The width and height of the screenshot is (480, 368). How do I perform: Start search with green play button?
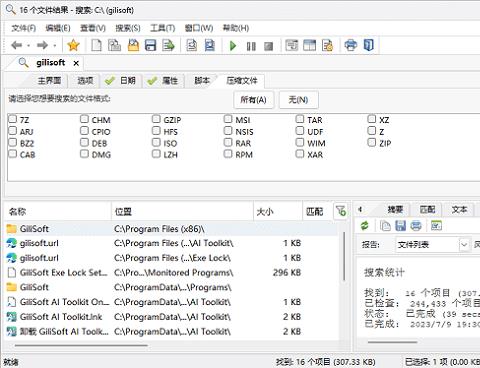pos(233,45)
